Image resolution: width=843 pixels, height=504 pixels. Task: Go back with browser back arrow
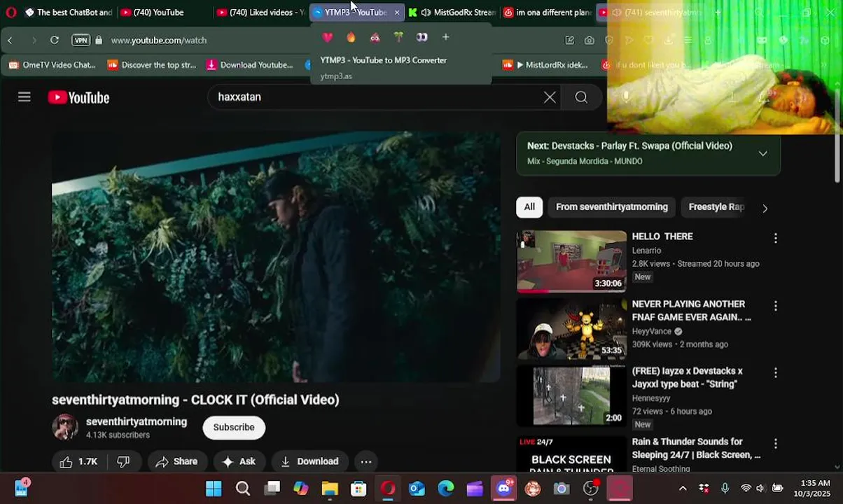tap(10, 41)
